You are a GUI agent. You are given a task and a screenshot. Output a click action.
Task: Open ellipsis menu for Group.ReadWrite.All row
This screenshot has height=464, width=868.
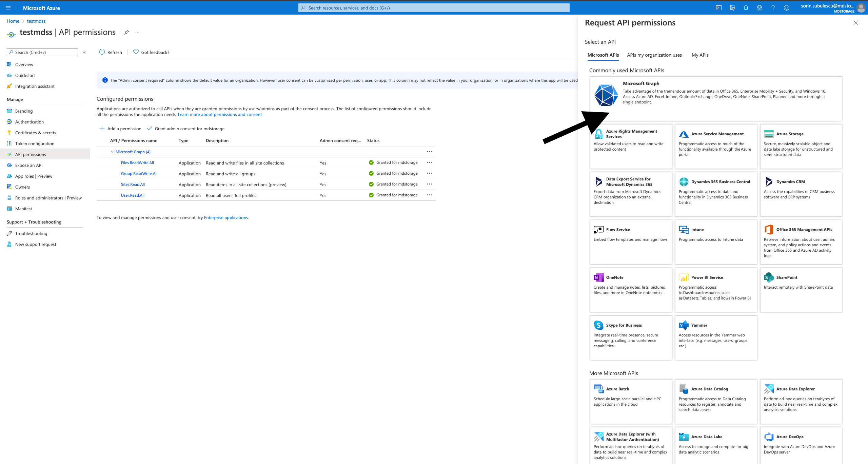(x=429, y=173)
